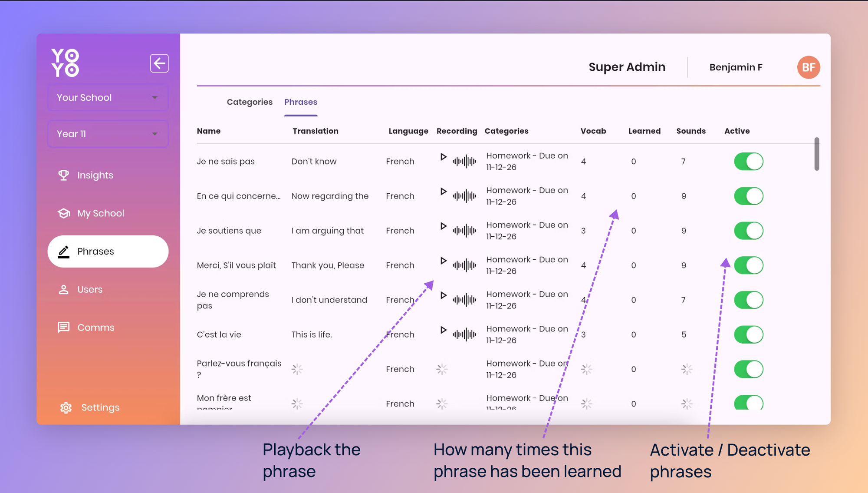Click the collapse sidebar arrow icon

[159, 63]
